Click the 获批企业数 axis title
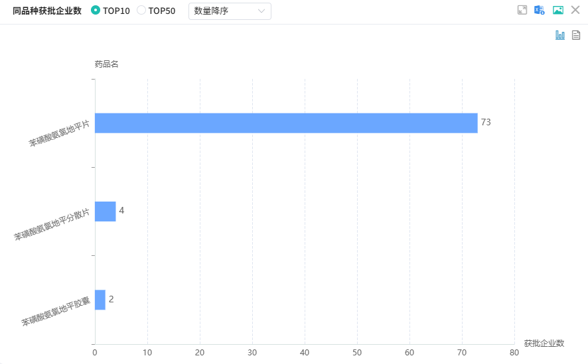Screen dimensions: 588x364 544,343
